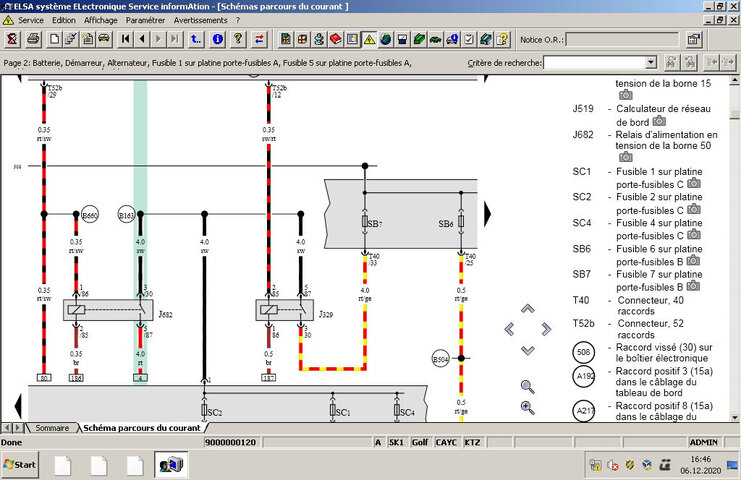Open the blue information icon
This screenshot has width=741, height=480.
click(x=217, y=39)
